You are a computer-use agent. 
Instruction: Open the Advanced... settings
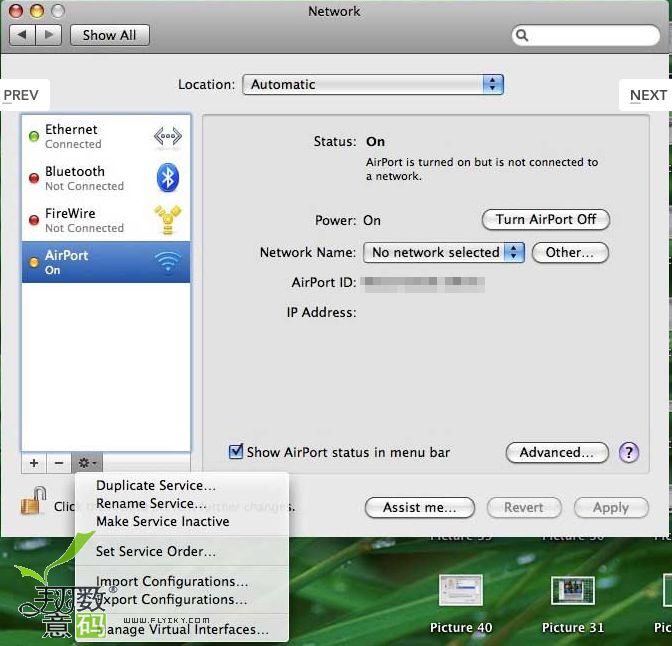click(x=557, y=453)
